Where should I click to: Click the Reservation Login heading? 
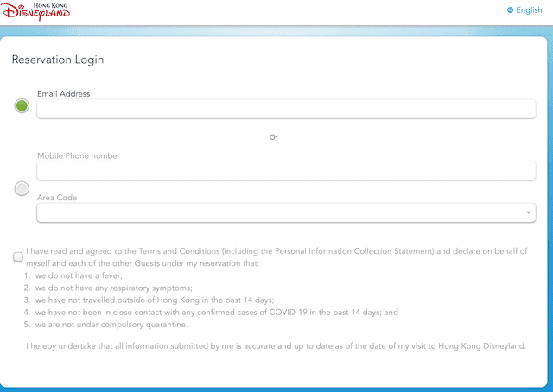[58, 60]
